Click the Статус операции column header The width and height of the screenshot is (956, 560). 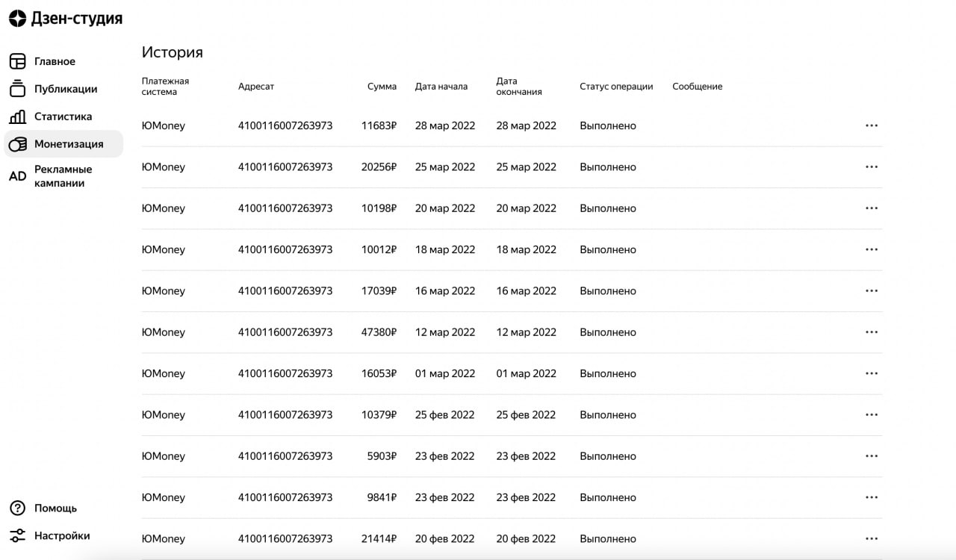(x=616, y=87)
